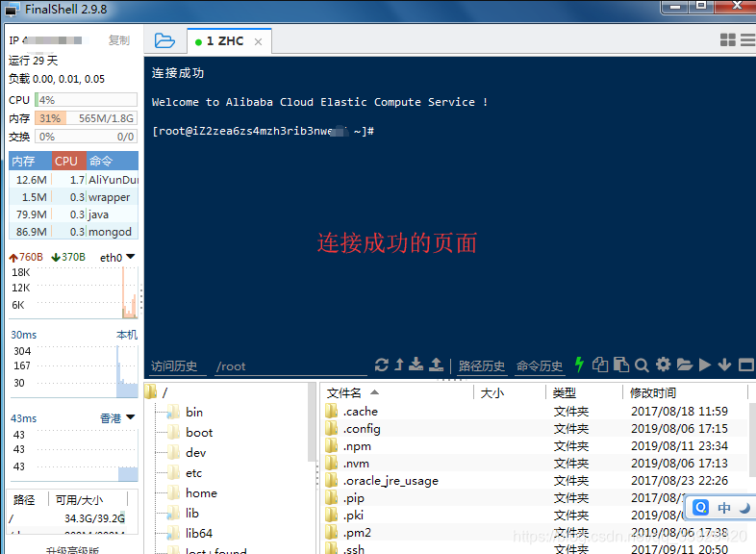Select the .pip folder row

tap(535, 498)
